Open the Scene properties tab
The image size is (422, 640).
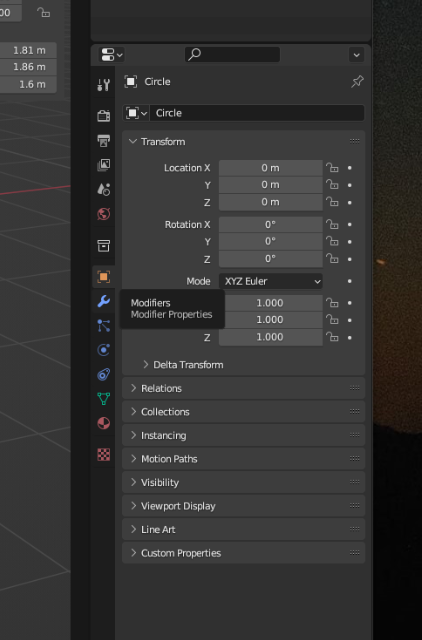point(104,189)
